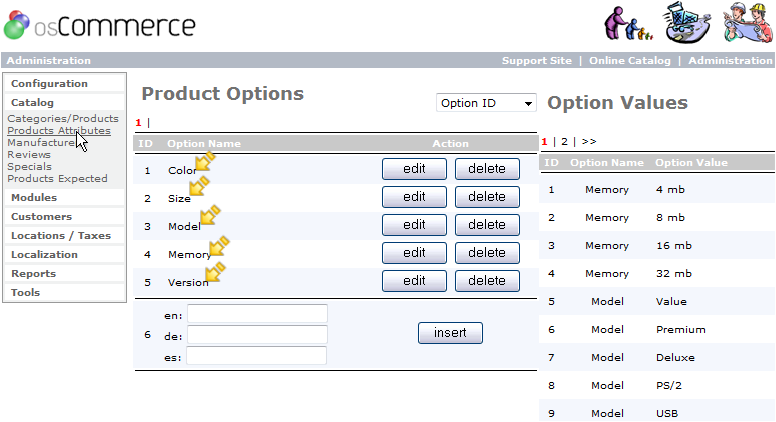Image resolution: width=776 pixels, height=422 pixels.
Task: Open the Locations / Taxes section
Action: click(60, 235)
